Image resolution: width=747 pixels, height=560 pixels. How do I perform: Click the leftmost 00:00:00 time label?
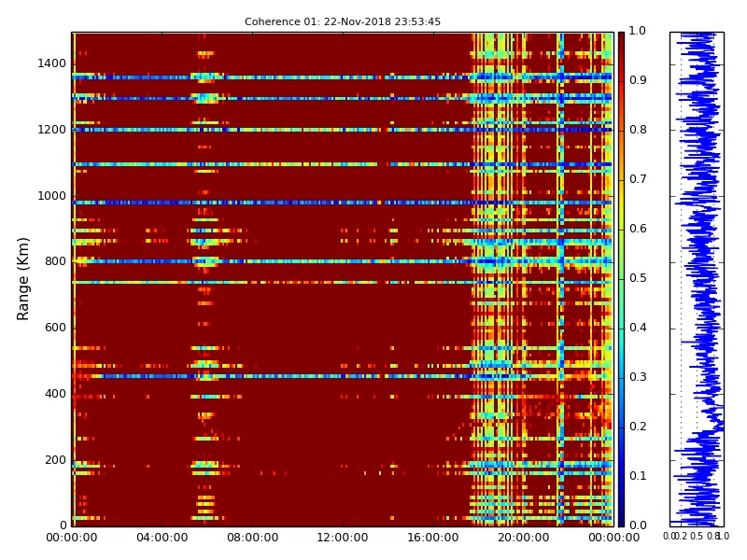[72, 538]
